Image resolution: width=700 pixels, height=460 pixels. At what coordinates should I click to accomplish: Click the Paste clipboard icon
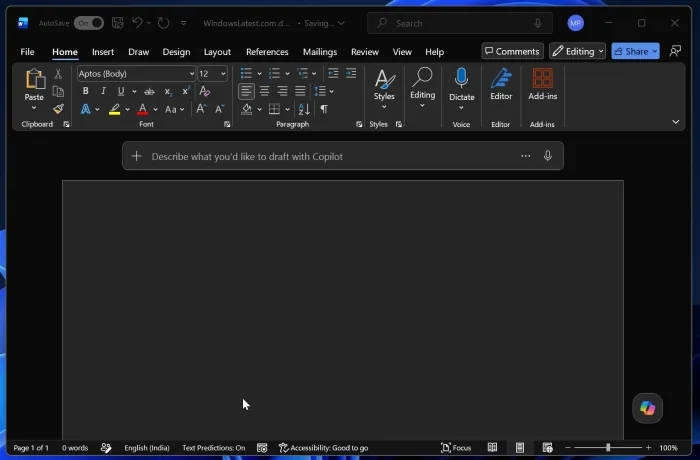pyautogui.click(x=34, y=79)
